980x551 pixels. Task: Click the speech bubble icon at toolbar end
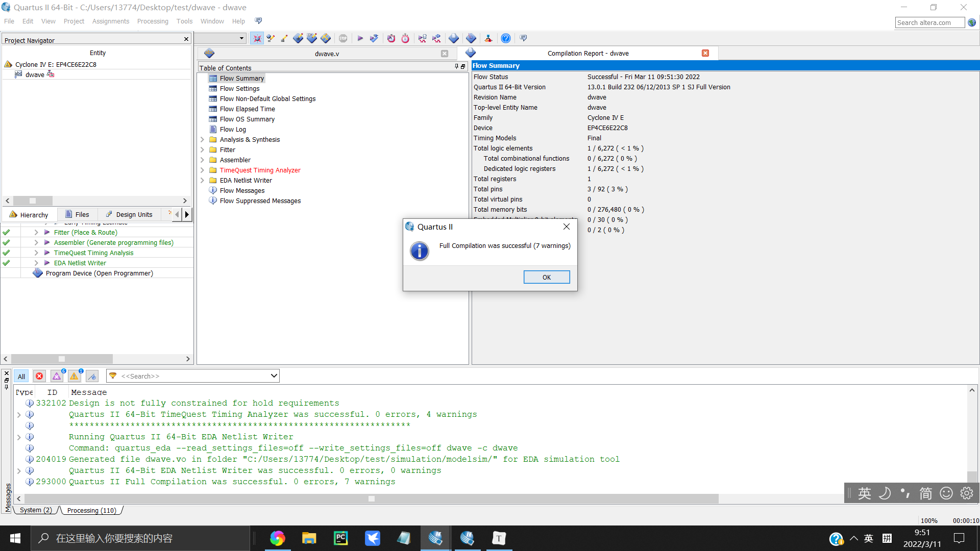pyautogui.click(x=523, y=38)
